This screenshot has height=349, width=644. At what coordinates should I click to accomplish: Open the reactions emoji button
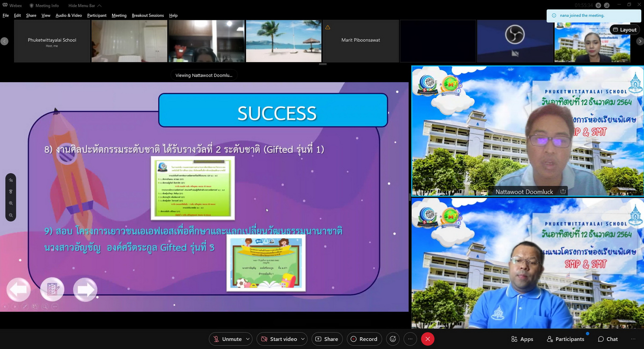393,339
